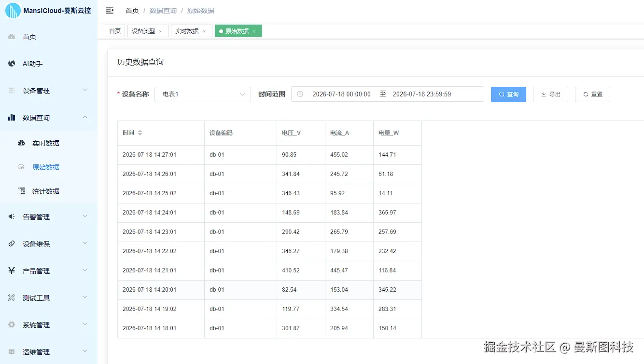The image size is (644, 364).
Task: Expand the 设备维保 menu chevron
Action: [x=85, y=243]
